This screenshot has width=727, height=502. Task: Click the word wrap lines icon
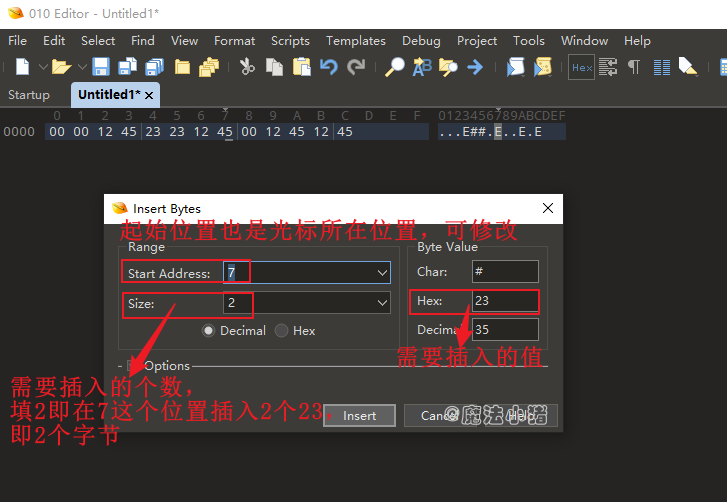tap(608, 67)
